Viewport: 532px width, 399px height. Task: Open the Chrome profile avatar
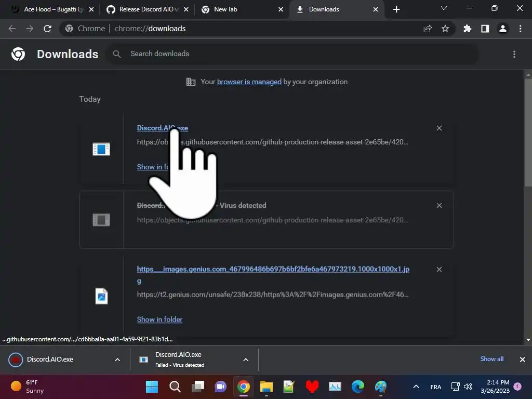503,29
